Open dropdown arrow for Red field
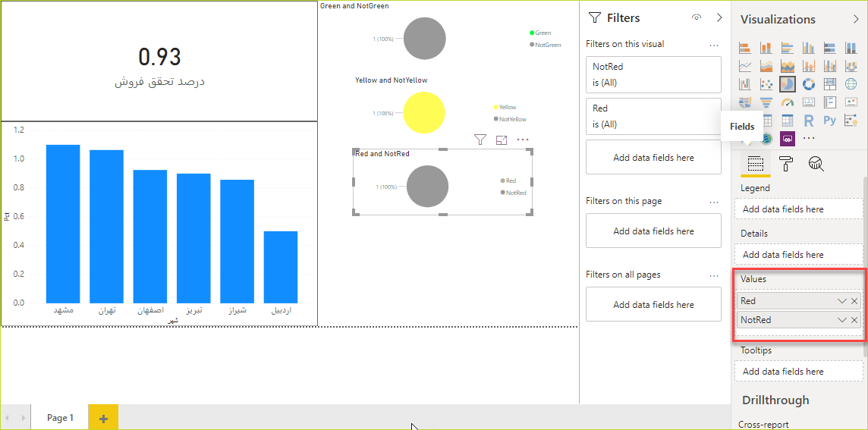This screenshot has width=868, height=430. [x=841, y=301]
